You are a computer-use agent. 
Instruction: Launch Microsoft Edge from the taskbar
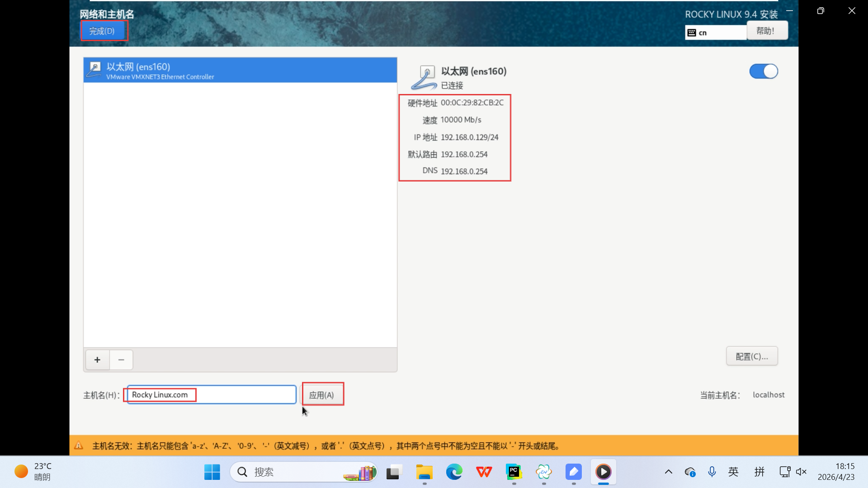(454, 472)
